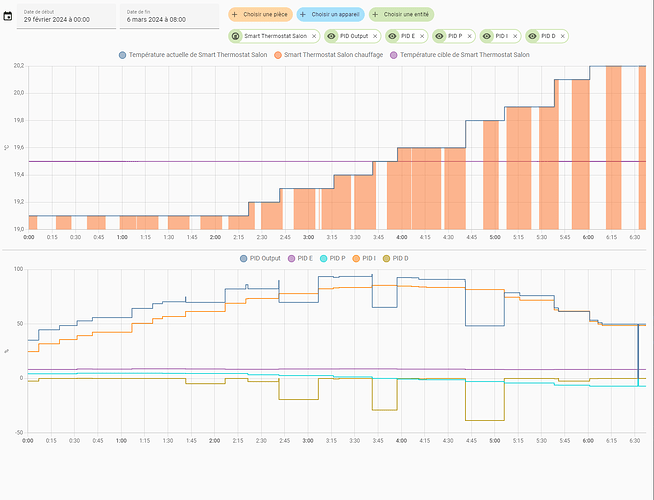The width and height of the screenshot is (654, 500).
Task: Click the Choisir une pièce button
Action: [260, 14]
